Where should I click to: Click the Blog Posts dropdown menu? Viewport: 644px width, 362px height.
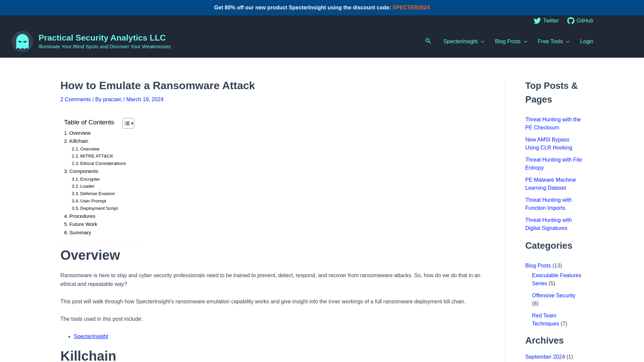pyautogui.click(x=511, y=41)
